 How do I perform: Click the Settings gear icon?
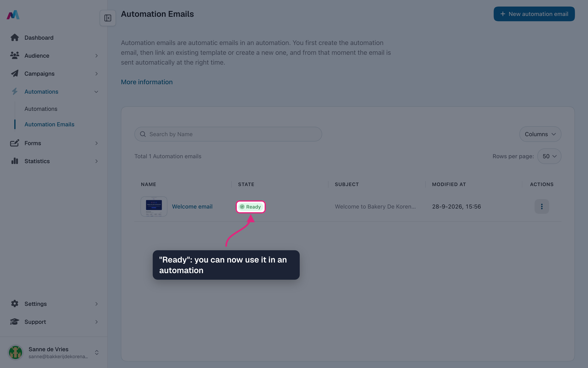tap(14, 304)
